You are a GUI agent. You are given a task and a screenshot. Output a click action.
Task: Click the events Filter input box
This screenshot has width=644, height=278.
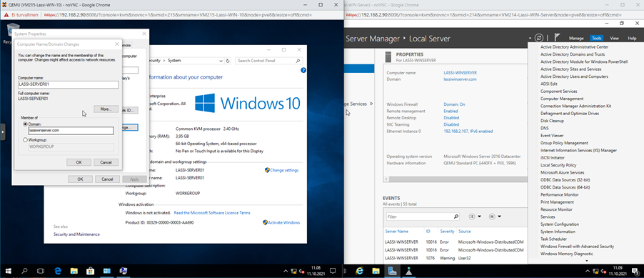[419, 217]
